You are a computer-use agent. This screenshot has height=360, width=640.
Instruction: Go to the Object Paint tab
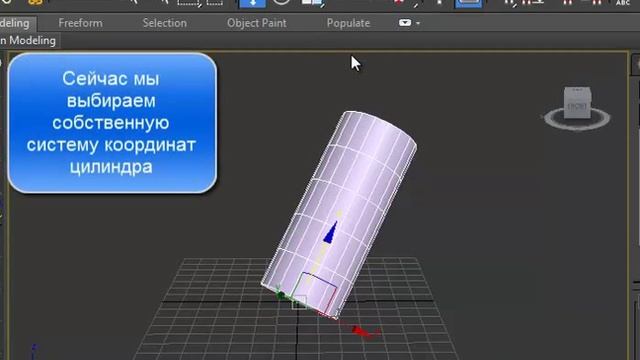point(257,23)
